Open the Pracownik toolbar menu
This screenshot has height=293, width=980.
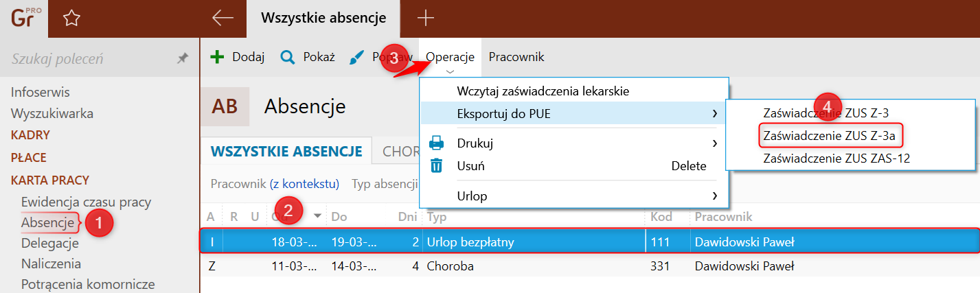pyautogui.click(x=516, y=57)
